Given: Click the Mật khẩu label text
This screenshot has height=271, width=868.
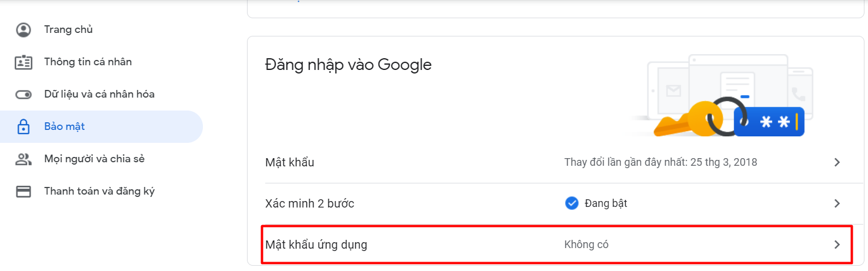Looking at the screenshot, I should 289,162.
